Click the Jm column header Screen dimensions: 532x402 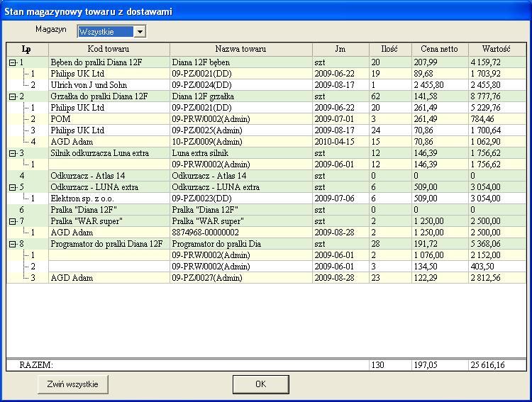[x=340, y=49]
